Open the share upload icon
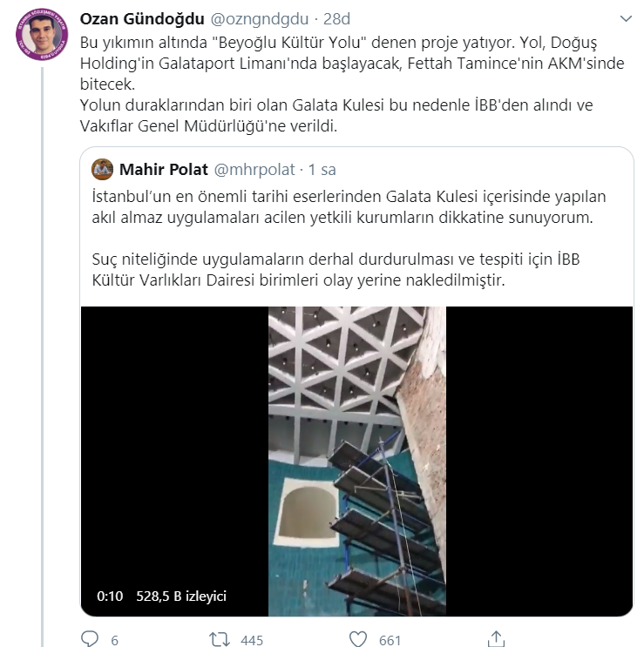644x647 pixels. tap(496, 638)
